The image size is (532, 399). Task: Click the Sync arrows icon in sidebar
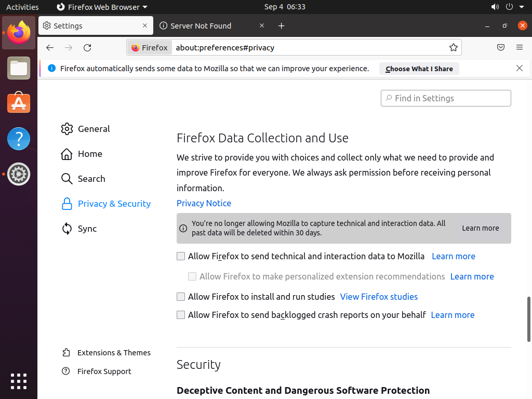tap(67, 229)
